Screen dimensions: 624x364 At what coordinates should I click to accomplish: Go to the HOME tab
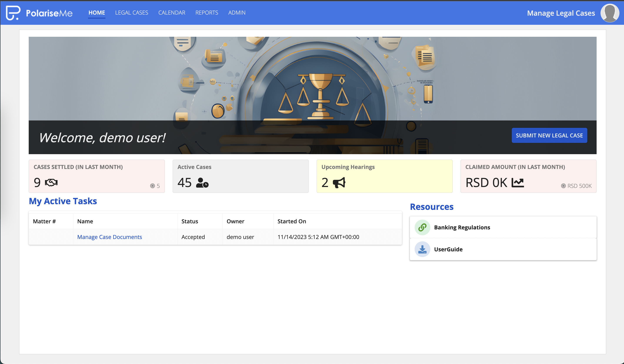(x=97, y=13)
